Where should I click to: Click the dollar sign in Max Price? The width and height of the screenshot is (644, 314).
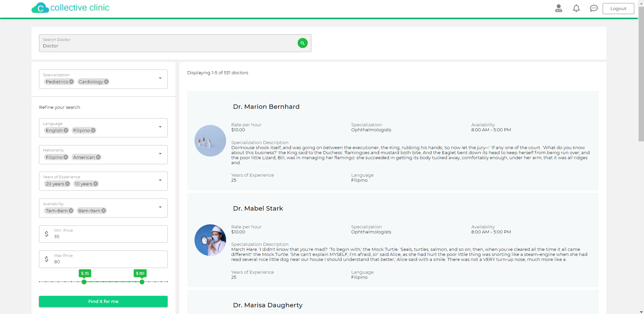pyautogui.click(x=46, y=259)
